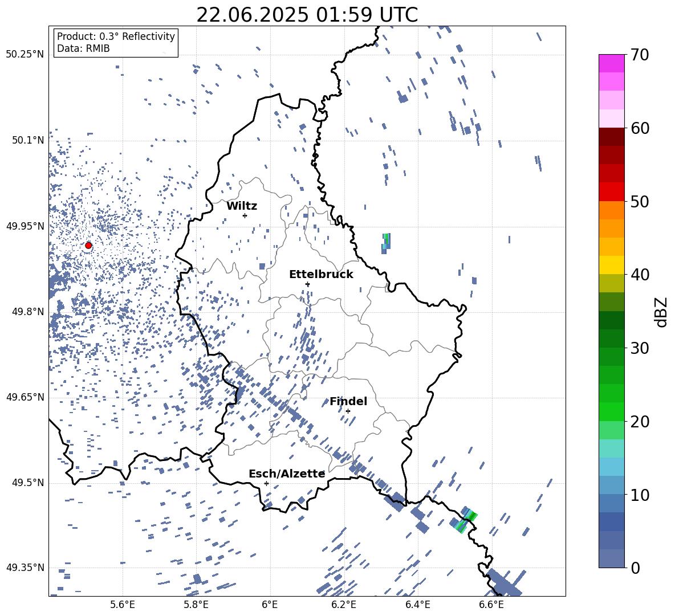Click the 20 colorbar tick label
This screenshot has width=675, height=616.
tap(639, 422)
